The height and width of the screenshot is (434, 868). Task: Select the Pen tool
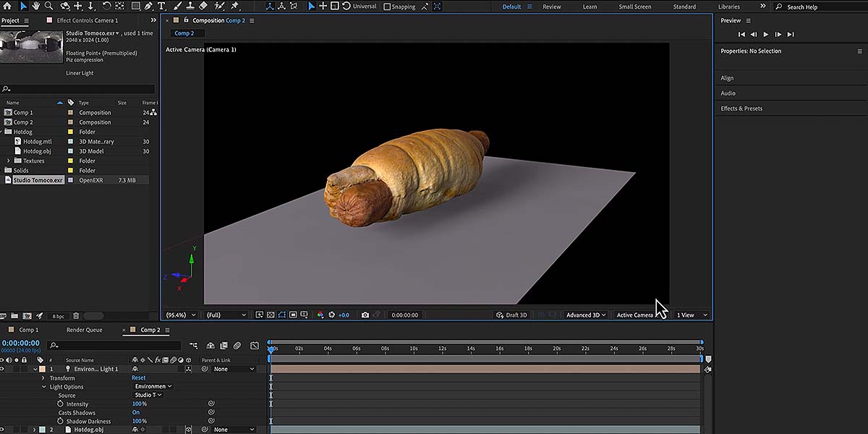[148, 7]
